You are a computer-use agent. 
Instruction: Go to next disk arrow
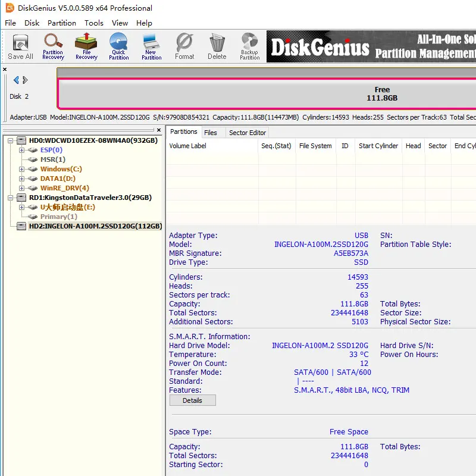pos(25,80)
